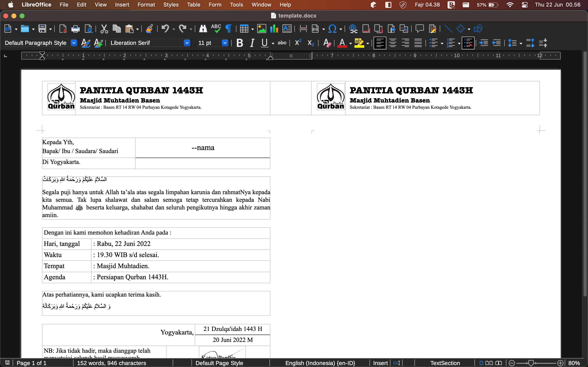Click the Clone Formatting paintbrush icon
The image size is (588, 367).
(149, 29)
